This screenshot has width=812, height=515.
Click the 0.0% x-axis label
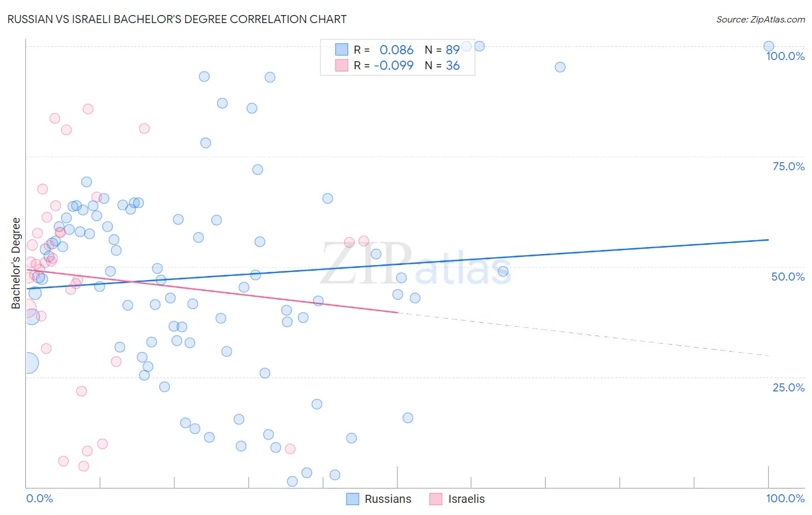(x=40, y=498)
